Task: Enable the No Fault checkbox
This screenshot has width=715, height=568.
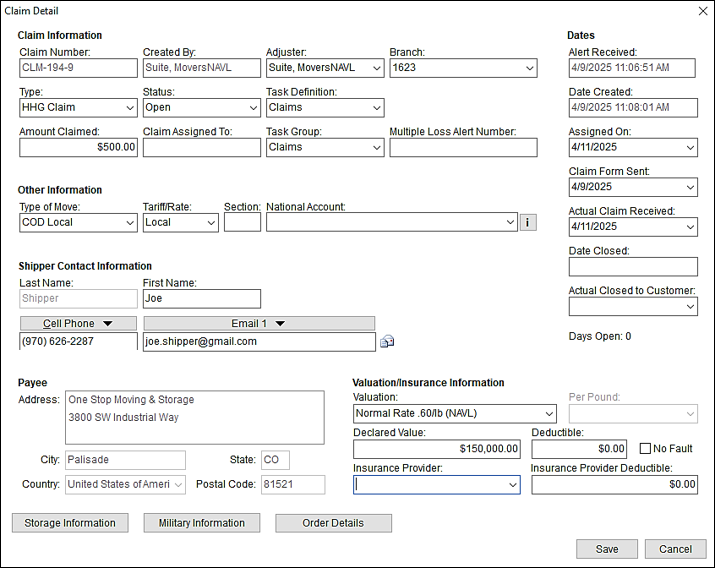Action: coord(645,448)
